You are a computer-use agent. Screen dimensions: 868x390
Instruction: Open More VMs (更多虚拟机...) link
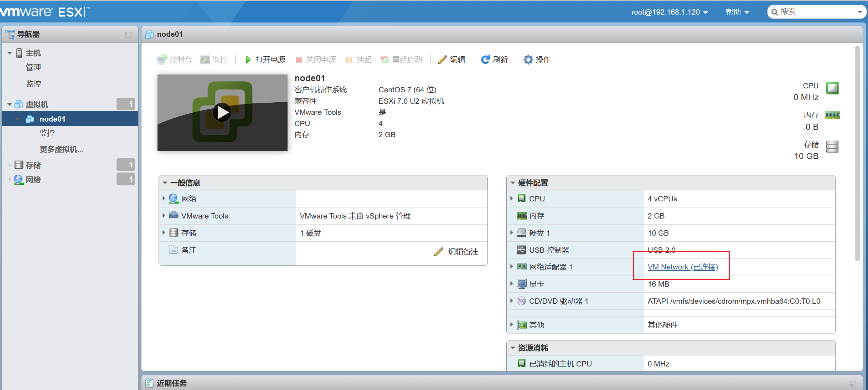pos(61,149)
